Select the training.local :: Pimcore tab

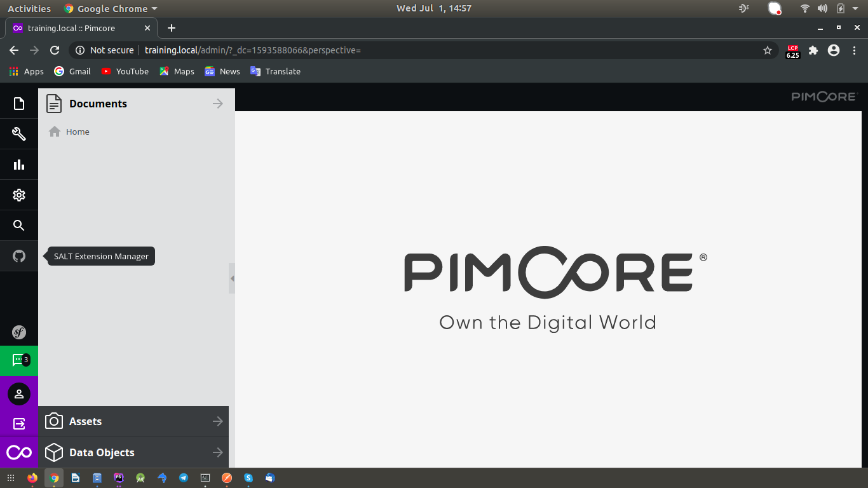pos(81,28)
